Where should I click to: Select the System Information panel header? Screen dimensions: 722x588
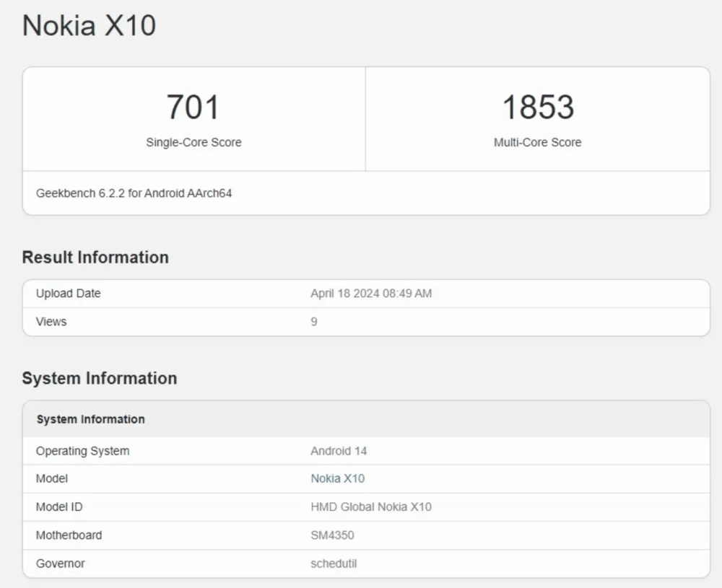pos(90,419)
